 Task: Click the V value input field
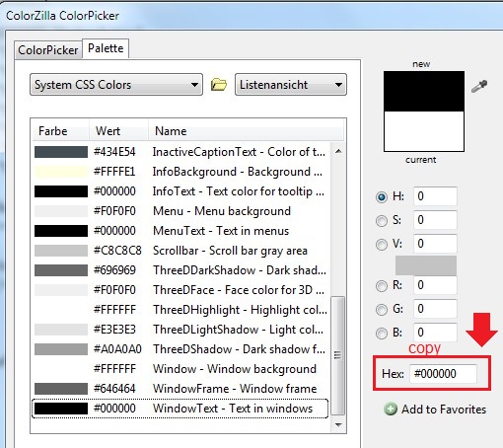435,244
